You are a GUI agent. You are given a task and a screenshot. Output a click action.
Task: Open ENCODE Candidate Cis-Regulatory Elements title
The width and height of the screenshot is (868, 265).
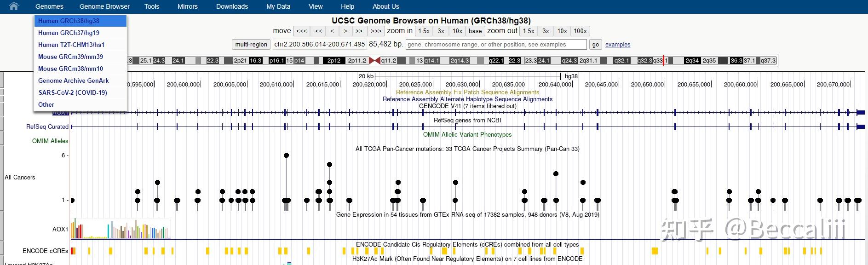click(467, 244)
